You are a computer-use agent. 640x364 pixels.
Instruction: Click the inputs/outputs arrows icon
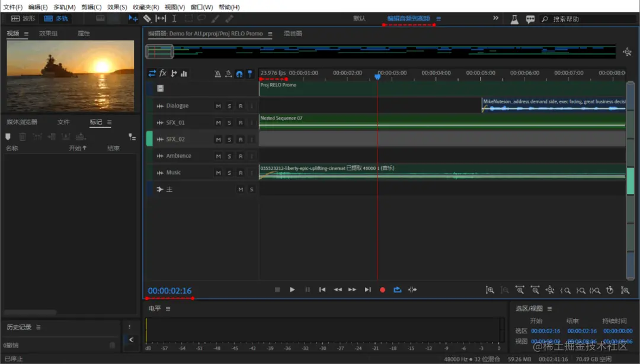(x=152, y=73)
